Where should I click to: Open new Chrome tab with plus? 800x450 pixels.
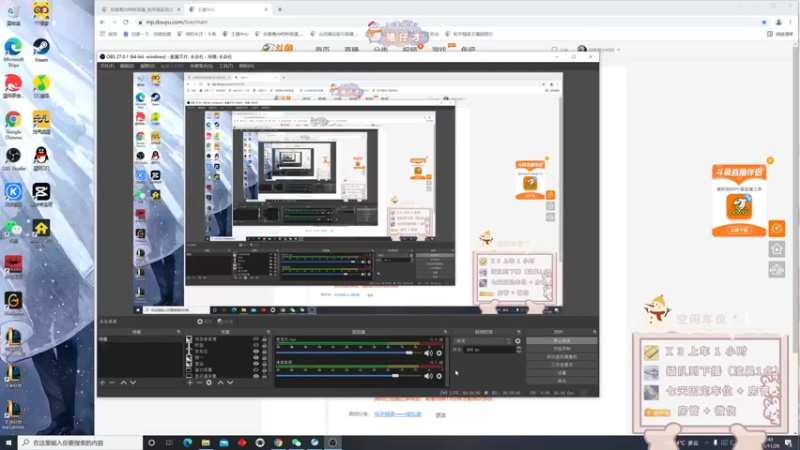coord(280,10)
